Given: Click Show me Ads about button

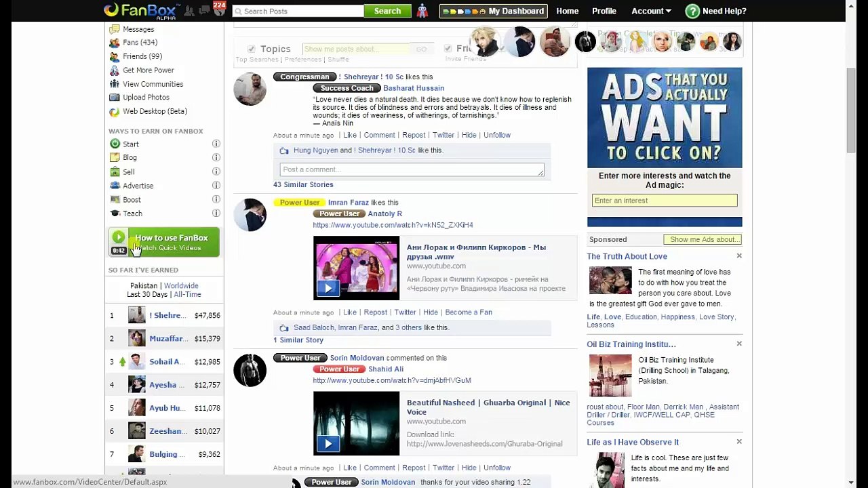Looking at the screenshot, I should (703, 239).
